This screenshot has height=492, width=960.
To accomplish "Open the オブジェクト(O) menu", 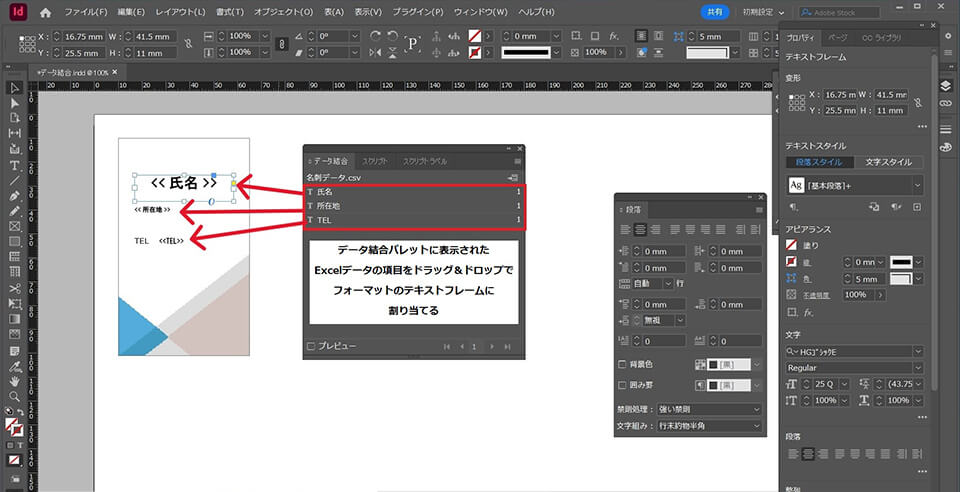I will 283,12.
